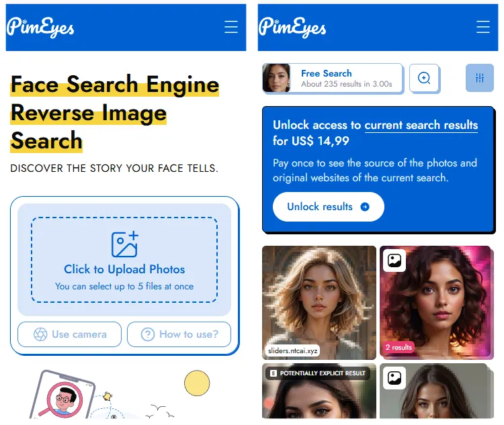Click the Click to Upload Photos area

124,260
